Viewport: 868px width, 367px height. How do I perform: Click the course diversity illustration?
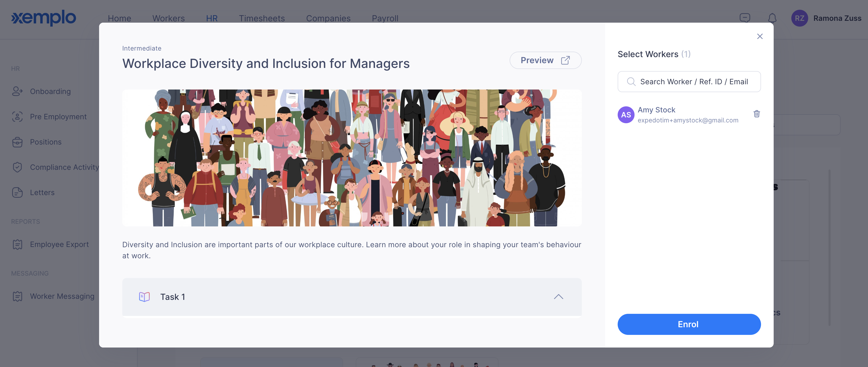pos(352,158)
